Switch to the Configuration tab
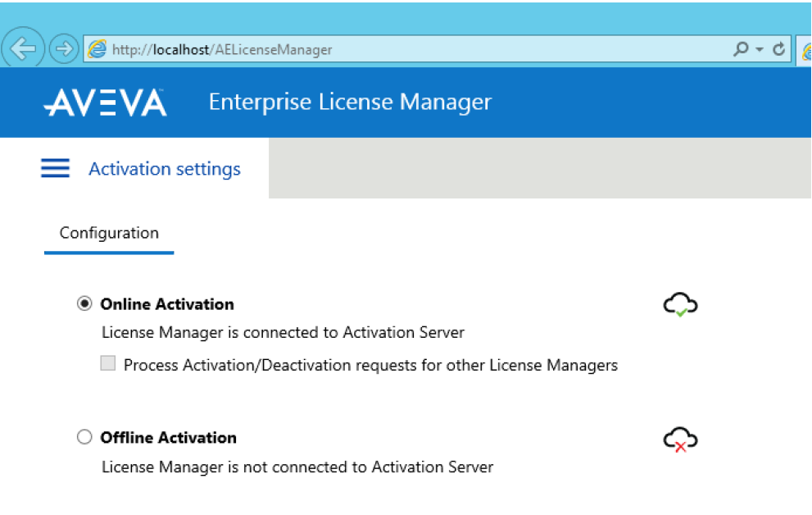The image size is (812, 515). (109, 233)
